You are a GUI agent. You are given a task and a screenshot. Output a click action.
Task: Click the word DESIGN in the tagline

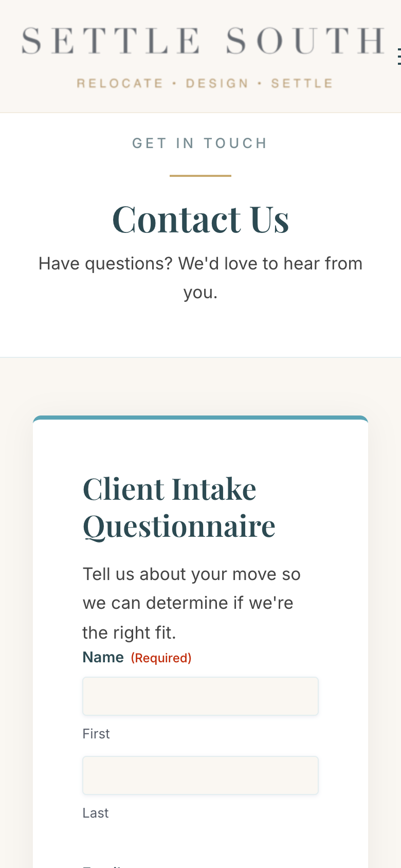pos(217,83)
